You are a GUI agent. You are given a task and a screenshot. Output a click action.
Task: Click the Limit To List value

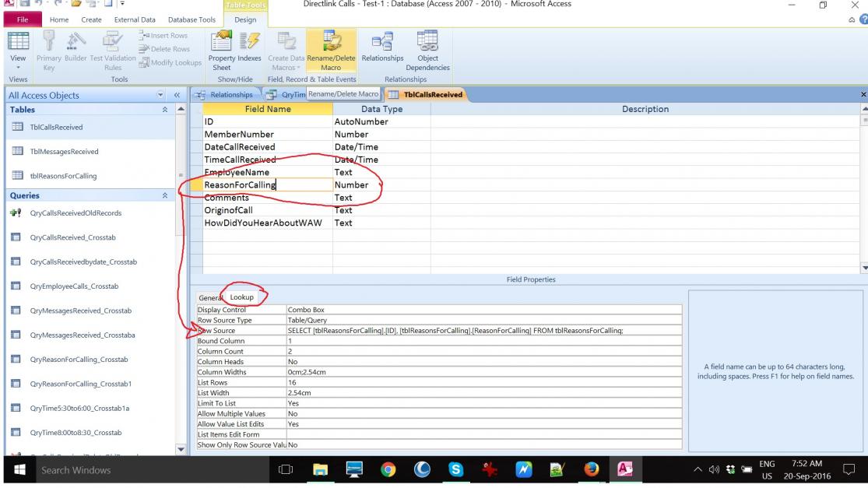[x=483, y=403]
